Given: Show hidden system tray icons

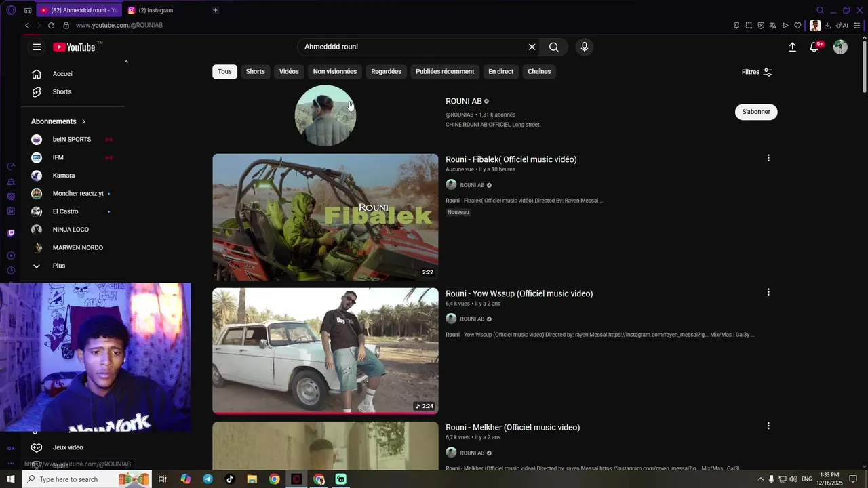Looking at the screenshot, I should coord(760,479).
